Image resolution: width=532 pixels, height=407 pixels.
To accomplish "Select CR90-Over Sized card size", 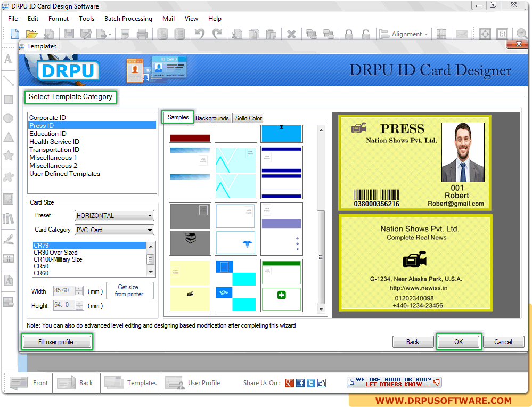I will (89, 252).
